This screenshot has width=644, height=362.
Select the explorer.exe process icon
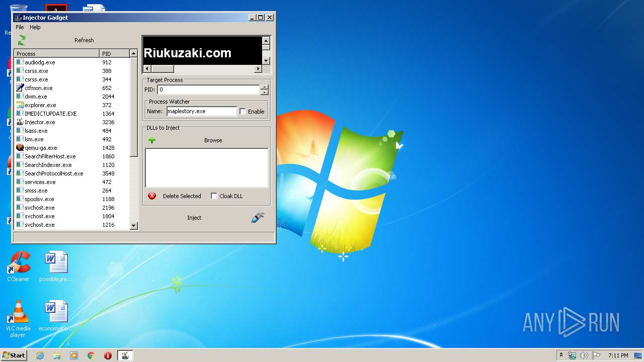20,105
